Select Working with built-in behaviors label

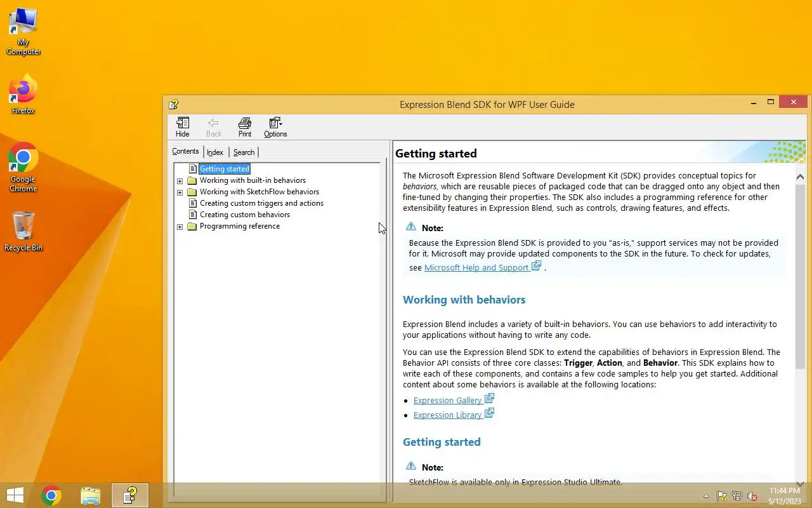point(252,180)
